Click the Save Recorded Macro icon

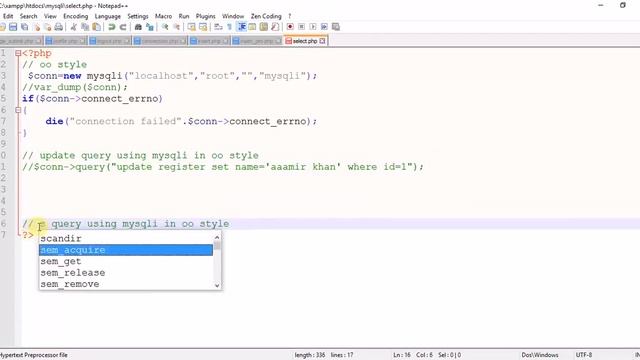point(336,27)
